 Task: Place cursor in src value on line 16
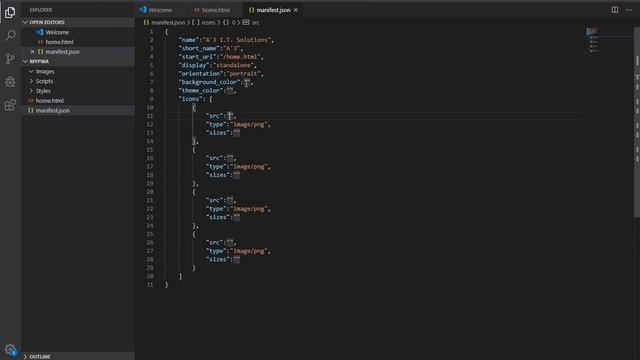click(x=230, y=158)
